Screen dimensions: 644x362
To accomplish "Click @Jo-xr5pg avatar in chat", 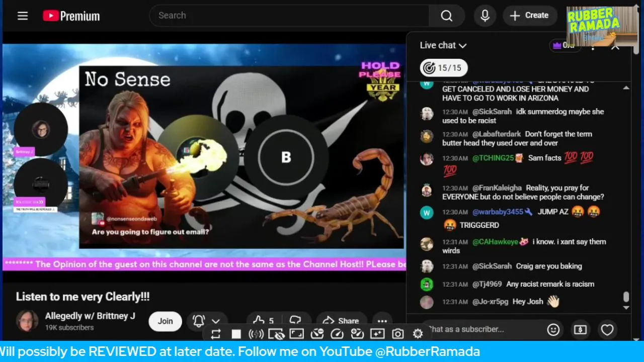I will [x=427, y=302].
